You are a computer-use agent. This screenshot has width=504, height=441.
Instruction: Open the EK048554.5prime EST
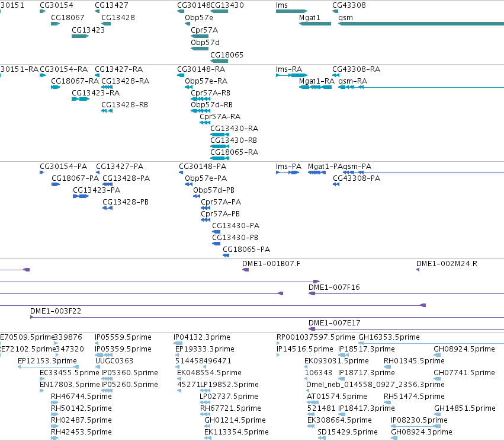tap(179, 379)
